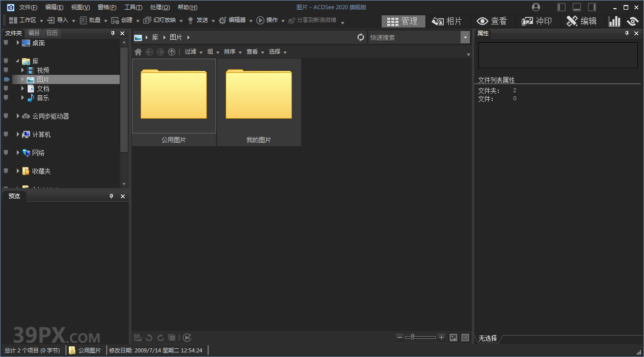
Task: Click the 库 segment in the path bar
Action: coord(155,37)
